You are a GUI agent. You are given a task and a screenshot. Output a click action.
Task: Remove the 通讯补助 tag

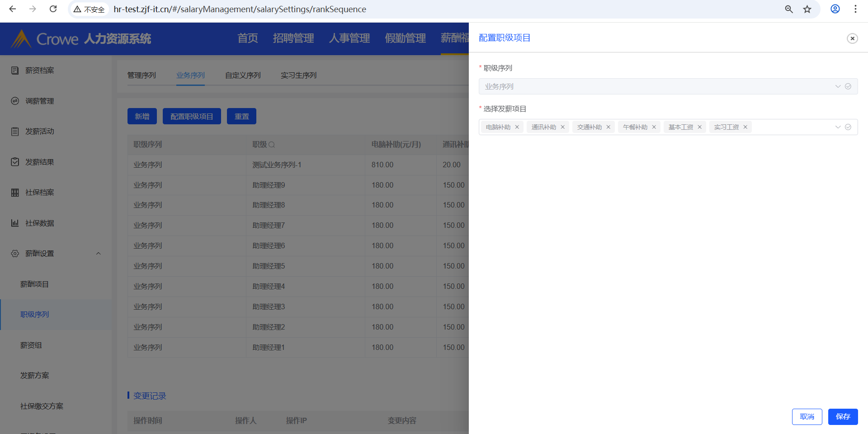tap(562, 127)
